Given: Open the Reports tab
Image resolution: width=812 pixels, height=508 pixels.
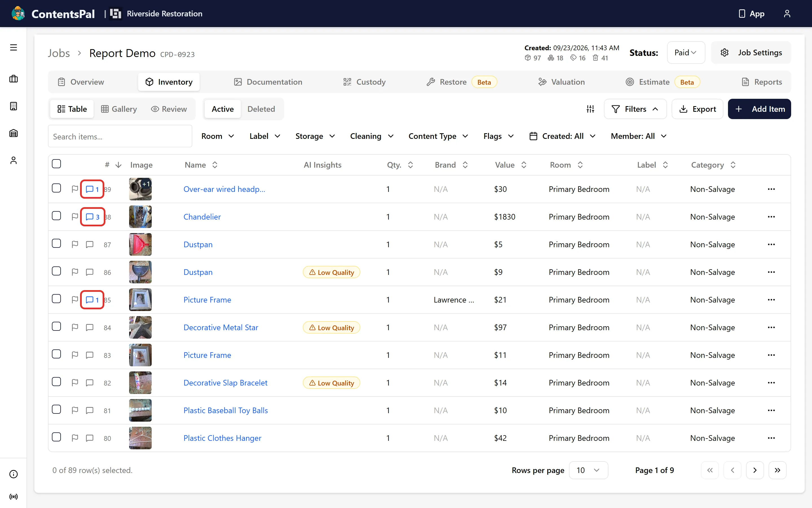Looking at the screenshot, I should pos(762,82).
